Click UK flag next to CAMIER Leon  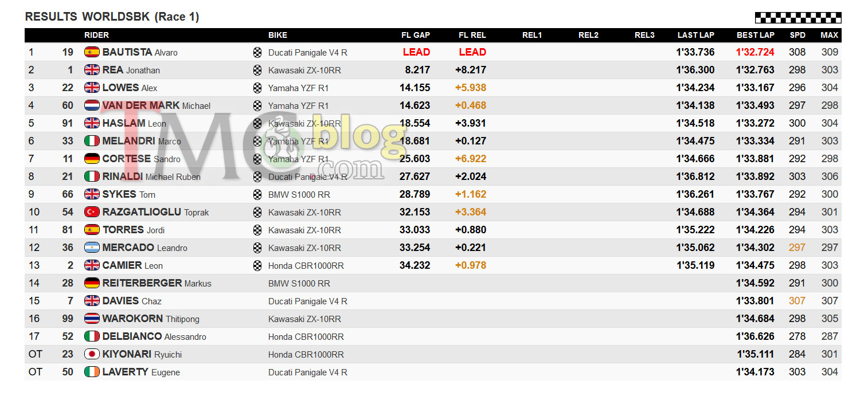[92, 265]
